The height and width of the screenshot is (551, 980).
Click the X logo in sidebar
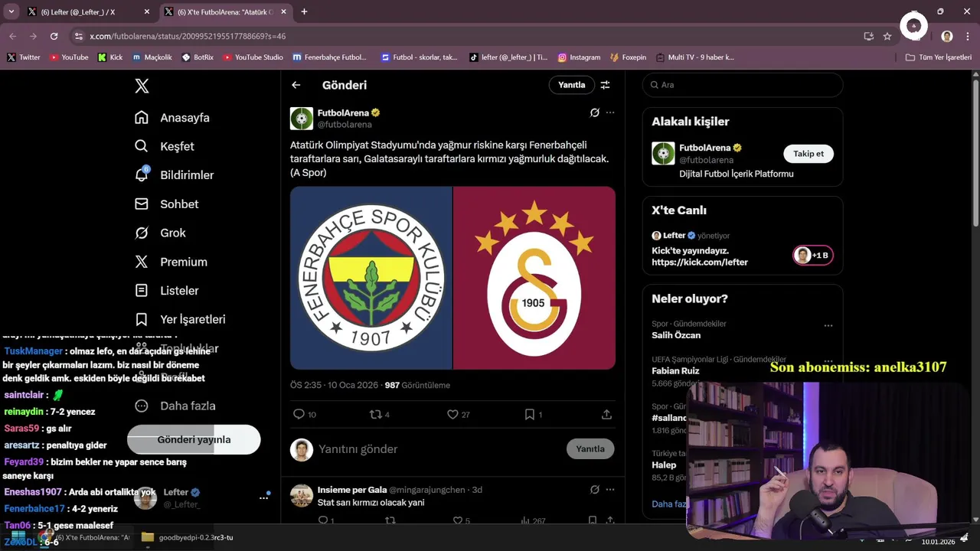click(142, 86)
